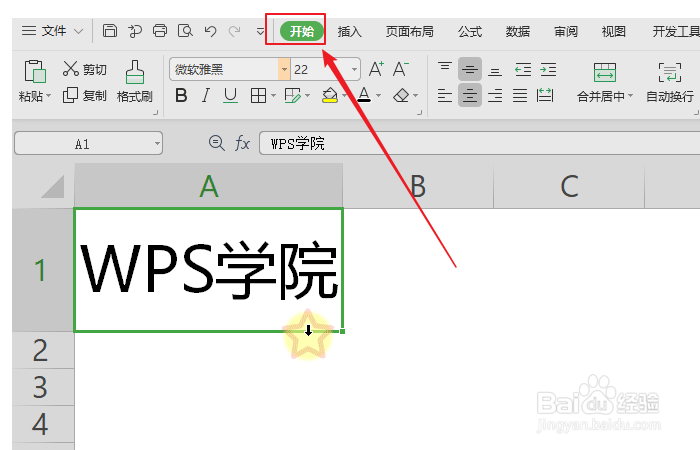Click the font name field 微软雅黑
This screenshot has width=700, height=450.
click(x=224, y=69)
